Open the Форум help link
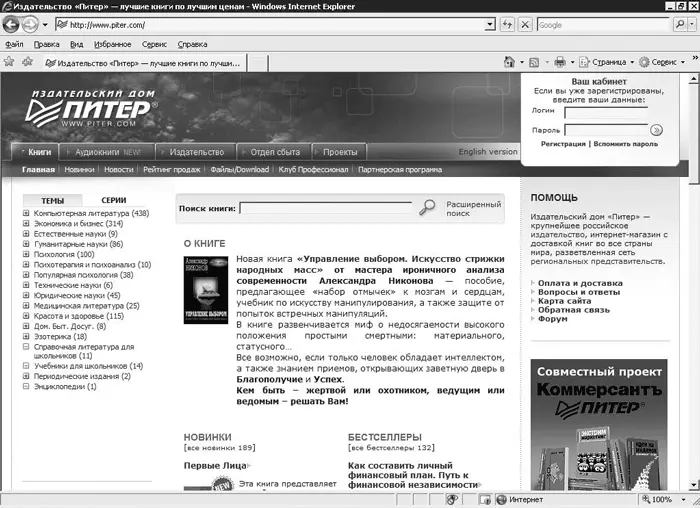700x508 pixels. (x=553, y=319)
